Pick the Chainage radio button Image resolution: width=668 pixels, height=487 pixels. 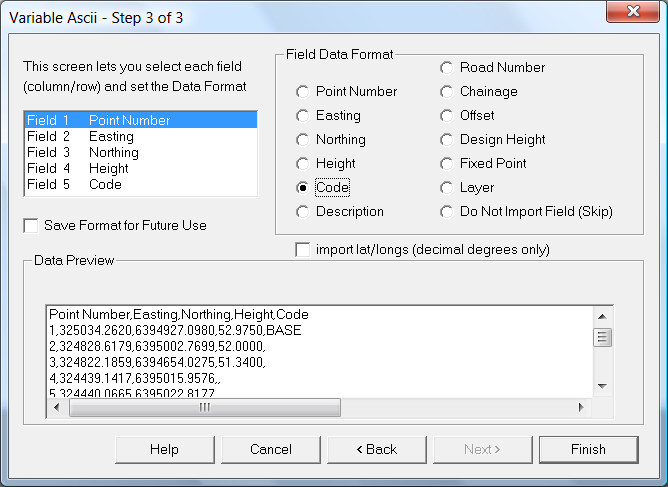point(447,92)
